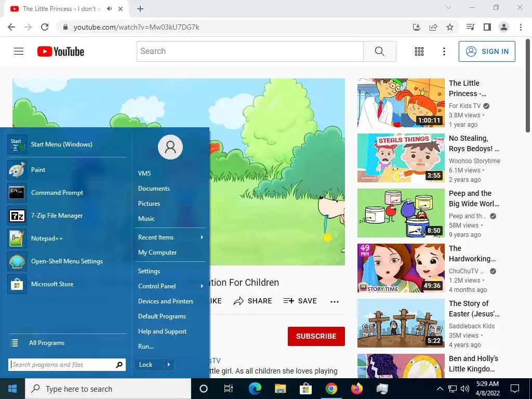Open the YouTube apps grid icon
The width and height of the screenshot is (532, 399).
coord(419,51)
